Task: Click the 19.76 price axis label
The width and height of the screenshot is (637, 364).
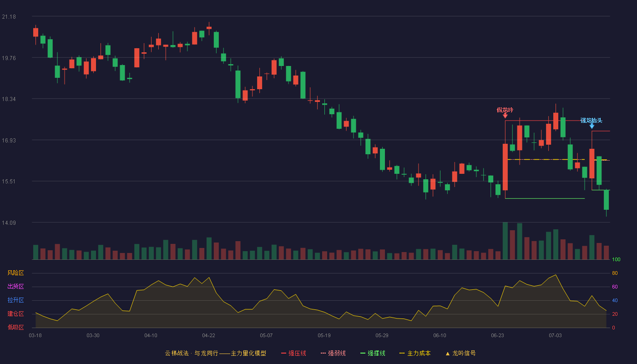Action: [9, 58]
